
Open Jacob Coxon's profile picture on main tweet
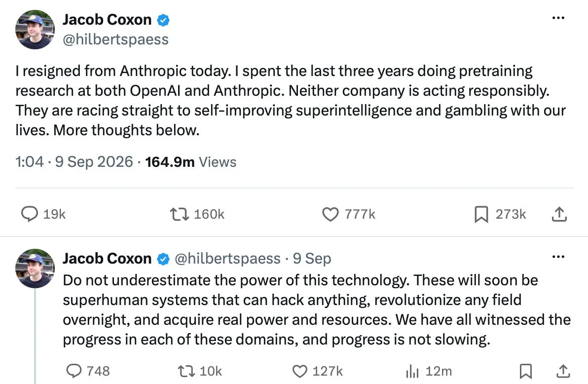tap(35, 30)
